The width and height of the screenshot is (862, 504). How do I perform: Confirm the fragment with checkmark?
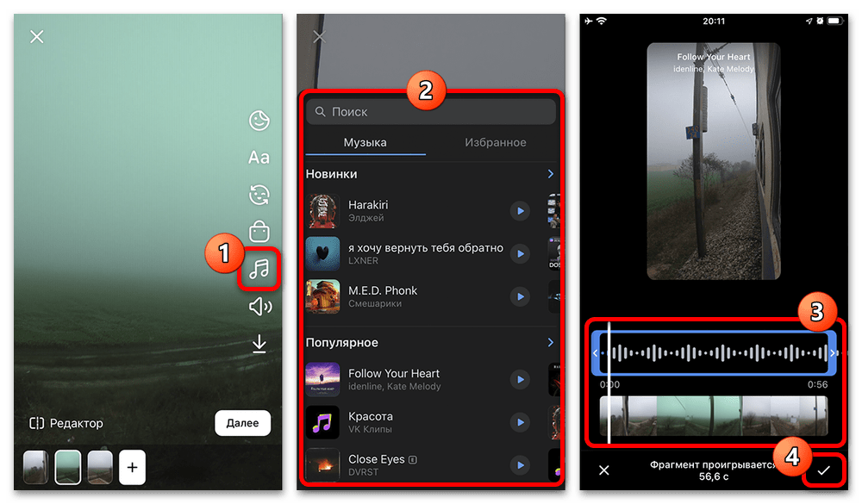(823, 470)
